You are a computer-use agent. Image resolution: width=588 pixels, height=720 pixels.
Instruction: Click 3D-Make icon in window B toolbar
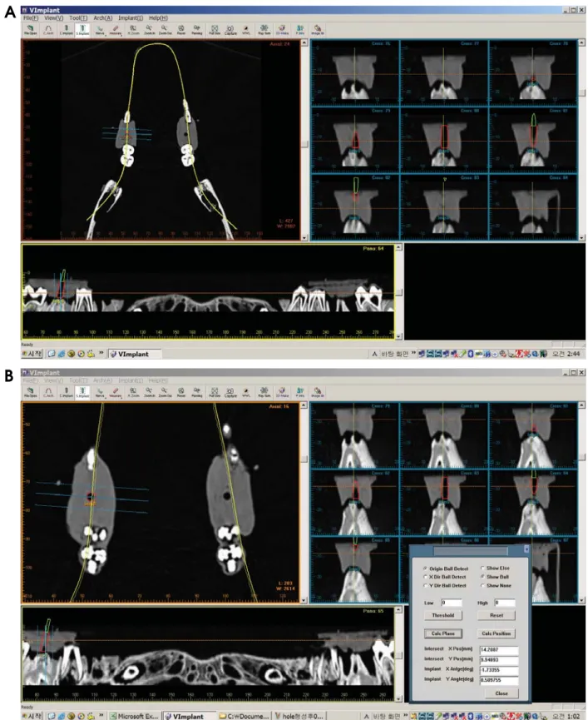(282, 393)
